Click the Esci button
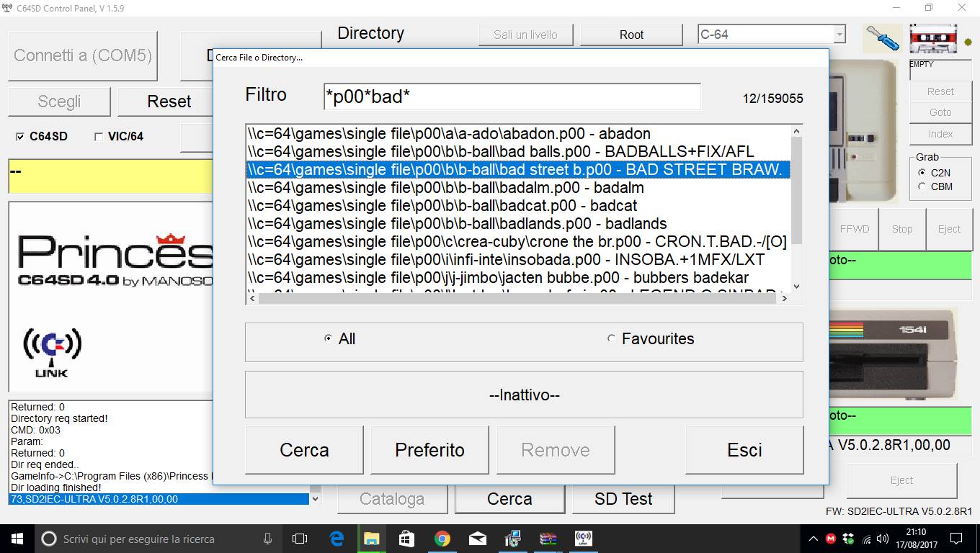Viewport: 980px width, 553px height. pos(744,450)
